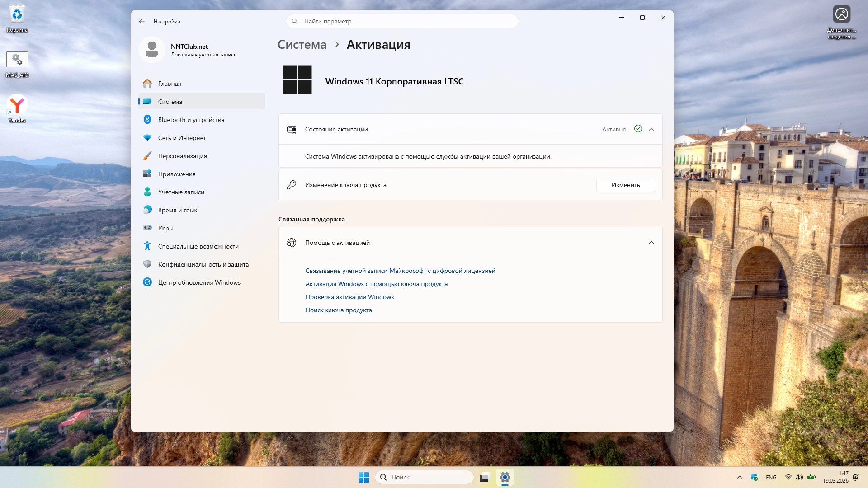This screenshot has width=868, height=488.
Task: Collapse the Состояние активации section
Action: point(651,129)
